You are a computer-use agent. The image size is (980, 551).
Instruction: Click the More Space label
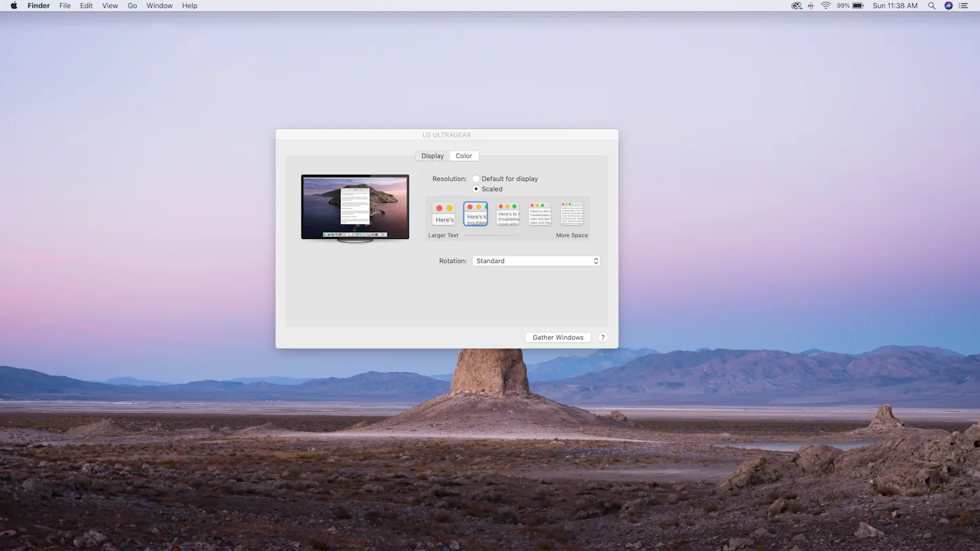click(572, 235)
